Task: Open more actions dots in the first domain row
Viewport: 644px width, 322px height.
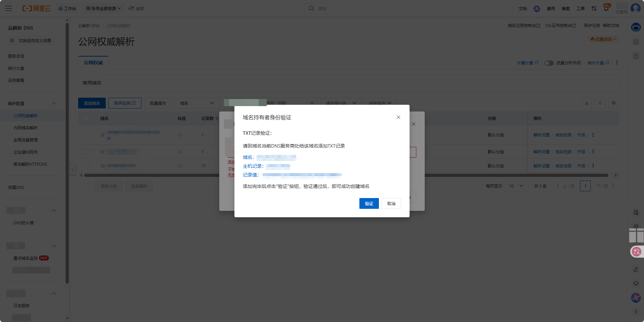Action: (x=593, y=135)
